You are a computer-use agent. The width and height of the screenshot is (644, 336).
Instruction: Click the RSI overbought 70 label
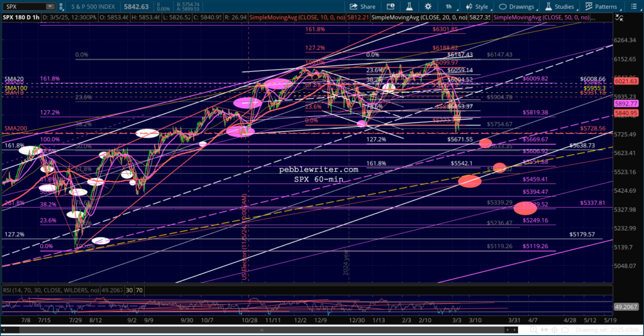tap(139, 290)
